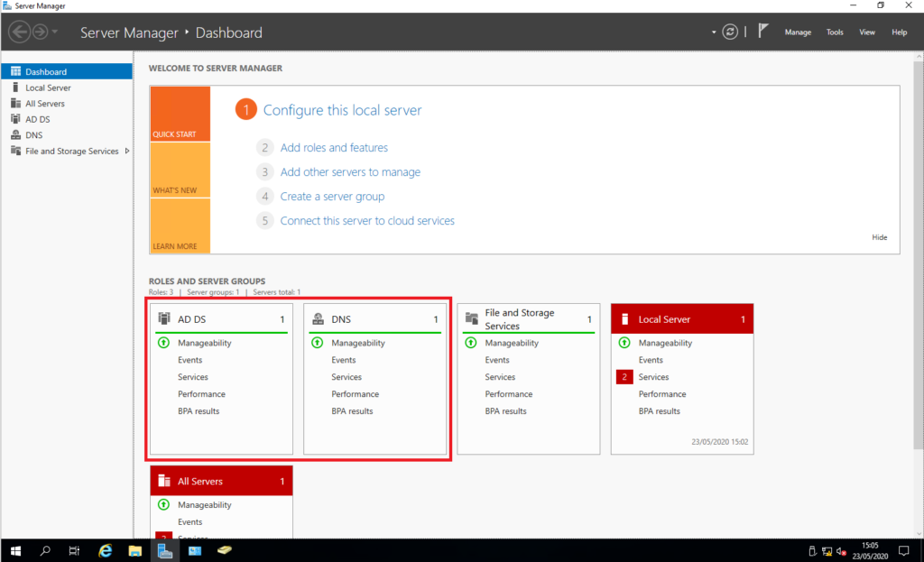924x562 pixels.
Task: Open the notifications flag
Action: (x=763, y=31)
